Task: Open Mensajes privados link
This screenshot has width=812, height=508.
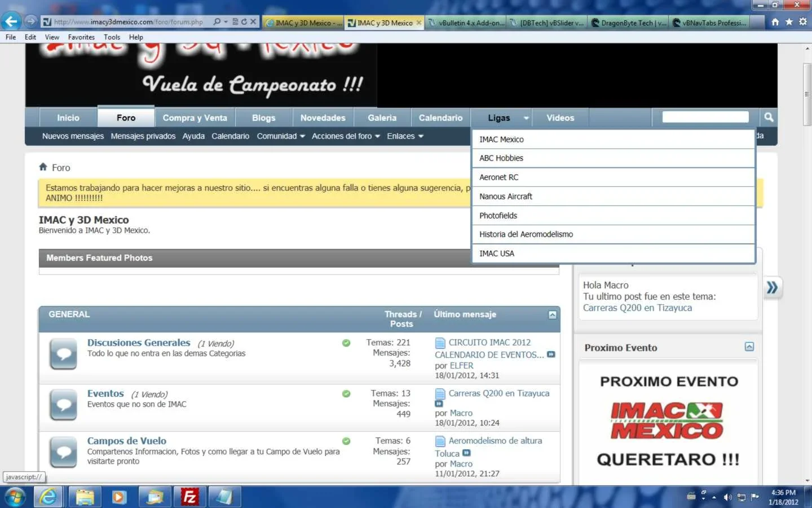Action: pos(143,136)
